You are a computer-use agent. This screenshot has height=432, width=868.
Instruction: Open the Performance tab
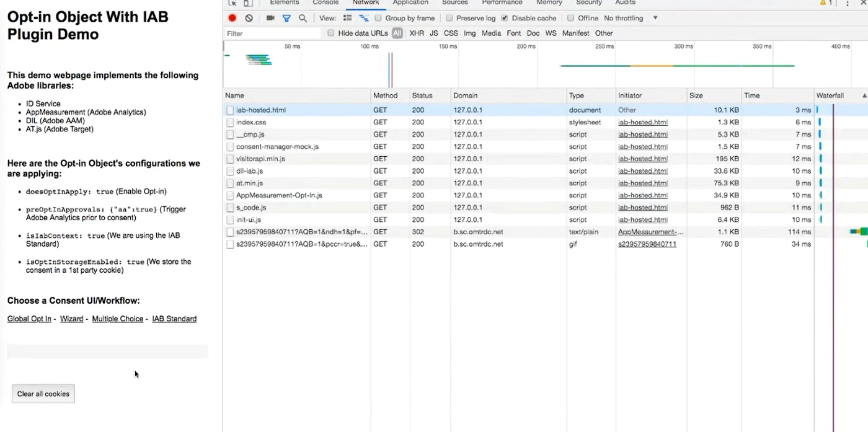pos(502,3)
